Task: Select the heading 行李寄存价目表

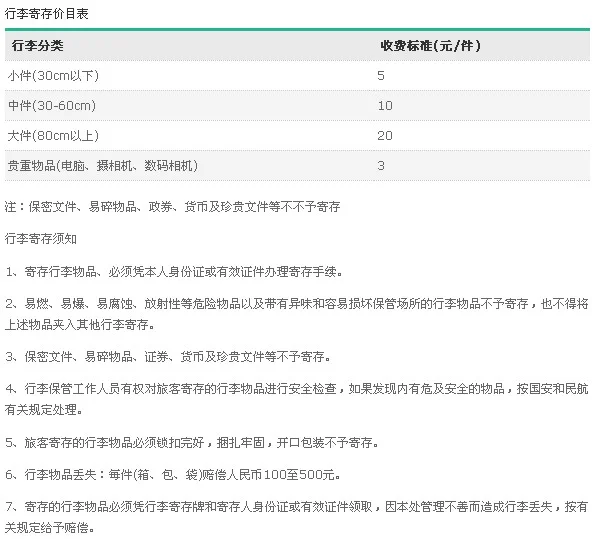Action: 46,14
